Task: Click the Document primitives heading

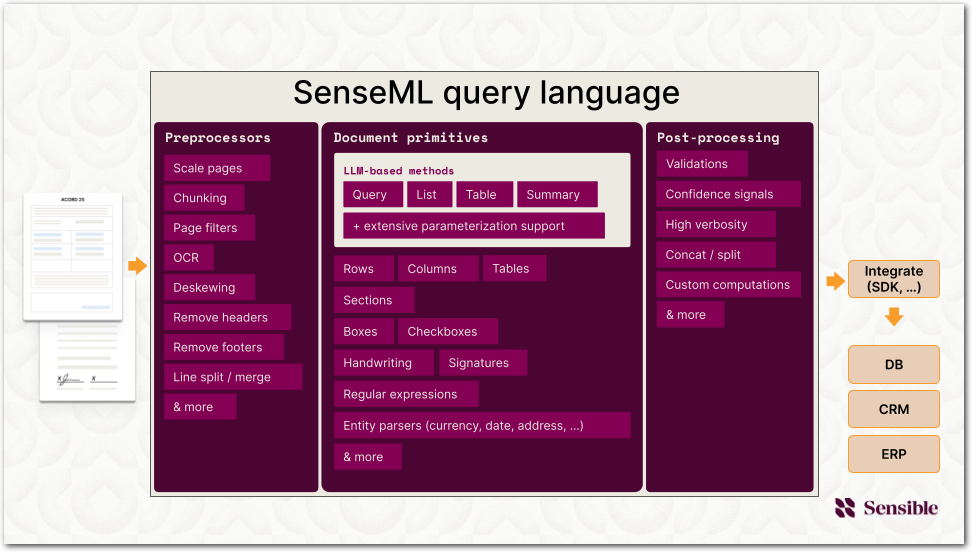Action: point(410,138)
